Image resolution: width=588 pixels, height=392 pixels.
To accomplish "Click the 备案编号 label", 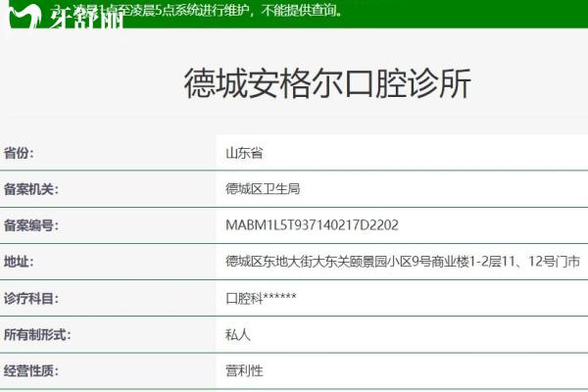I will click(31, 225).
